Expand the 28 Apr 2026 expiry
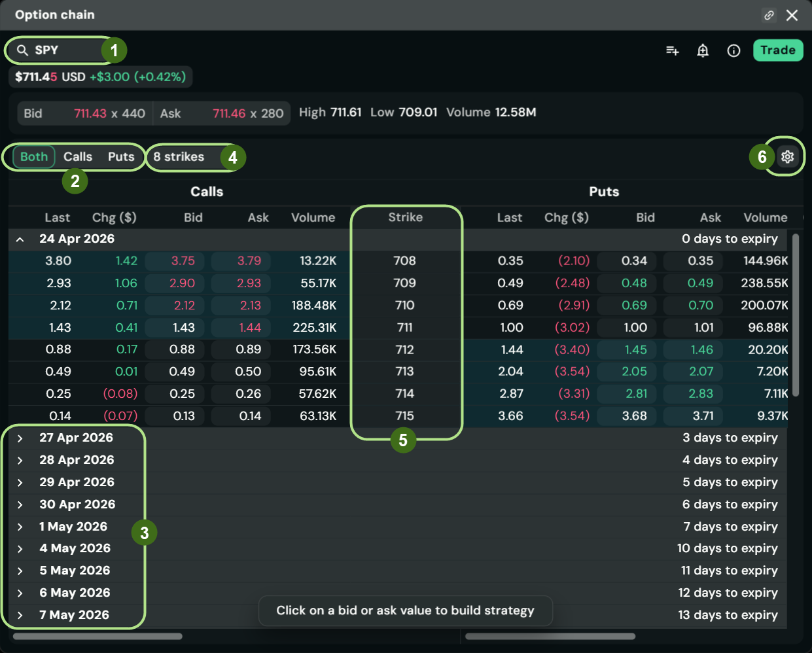This screenshot has width=812, height=653. (x=20, y=461)
